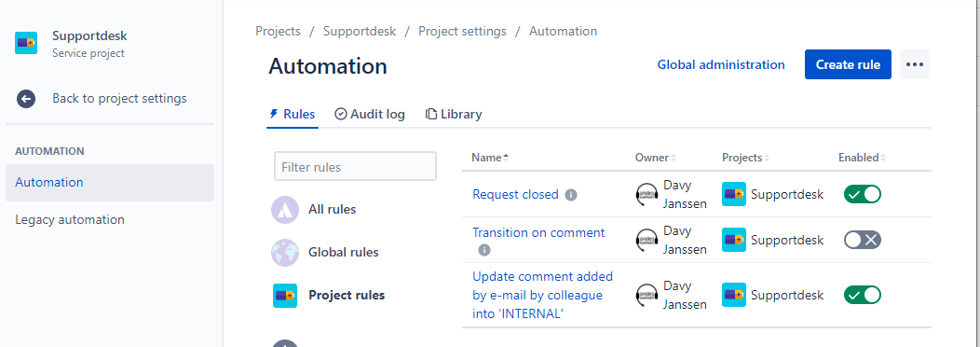The width and height of the screenshot is (980, 347).
Task: Click the All rules Atlassian icon
Action: click(x=285, y=209)
